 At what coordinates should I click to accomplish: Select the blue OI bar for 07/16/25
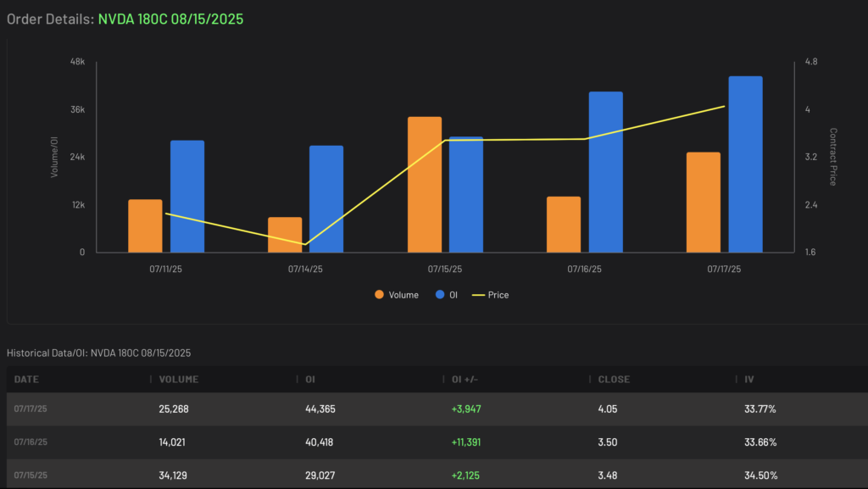tap(605, 172)
